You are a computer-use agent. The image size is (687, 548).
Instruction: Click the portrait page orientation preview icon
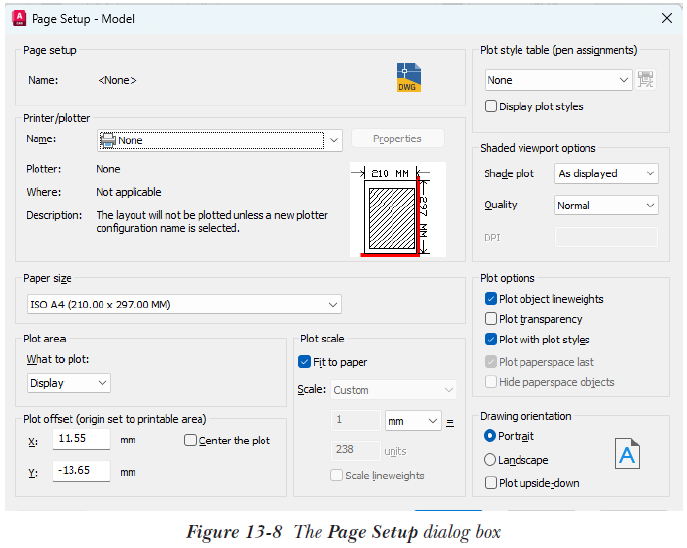coord(627,453)
